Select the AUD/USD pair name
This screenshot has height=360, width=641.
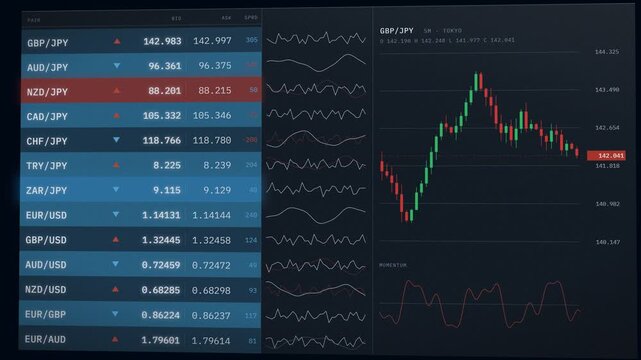[x=46, y=265]
